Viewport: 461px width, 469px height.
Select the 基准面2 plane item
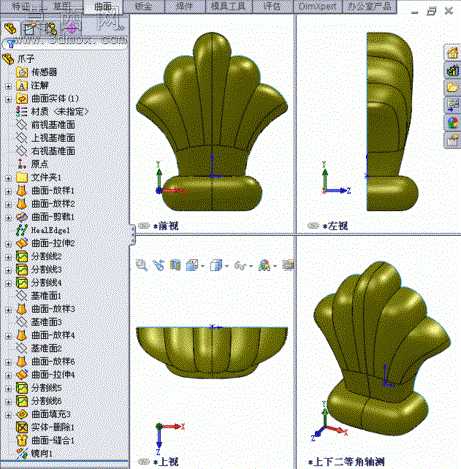pyautogui.click(x=46, y=348)
